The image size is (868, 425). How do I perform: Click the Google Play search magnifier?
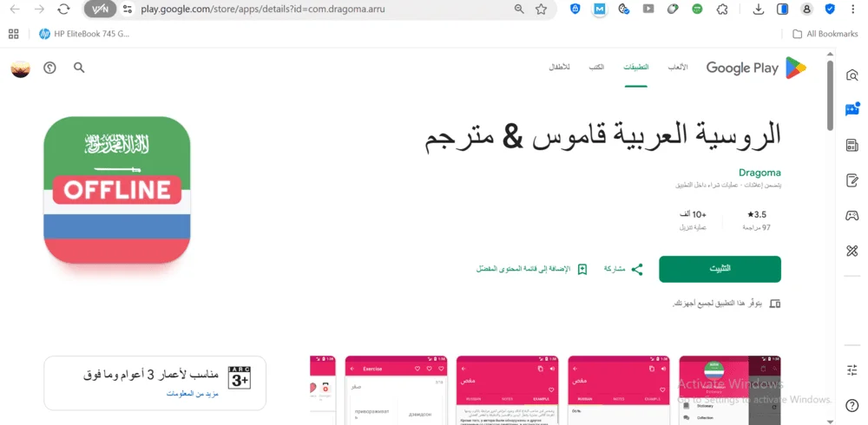pos(79,68)
